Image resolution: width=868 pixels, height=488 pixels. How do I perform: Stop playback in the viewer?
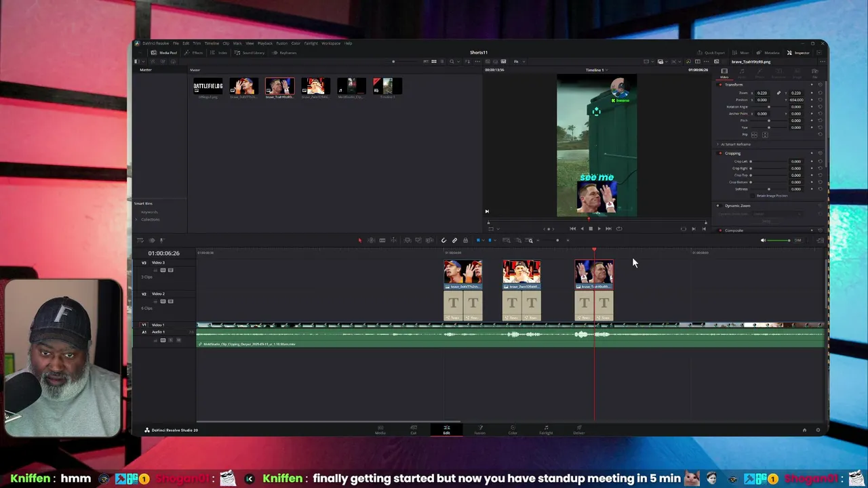click(x=591, y=228)
